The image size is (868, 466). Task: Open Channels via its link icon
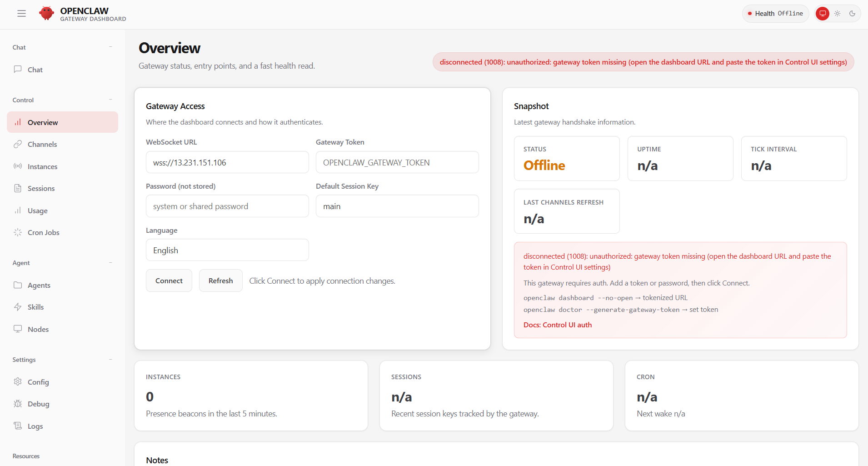[x=18, y=144]
